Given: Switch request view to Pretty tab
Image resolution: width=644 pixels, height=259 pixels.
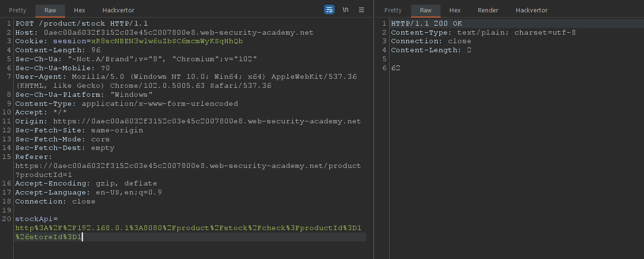Looking at the screenshot, I should click(x=18, y=10).
